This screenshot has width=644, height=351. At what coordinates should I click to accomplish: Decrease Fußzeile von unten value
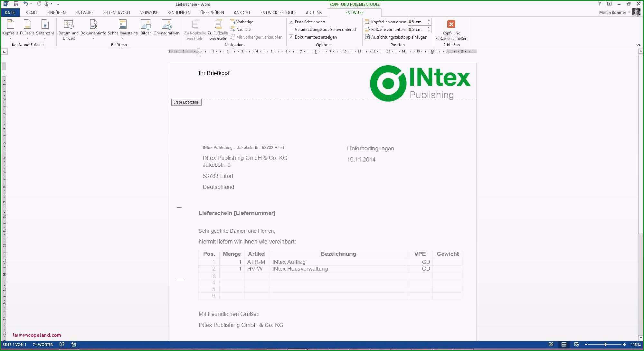[429, 31]
